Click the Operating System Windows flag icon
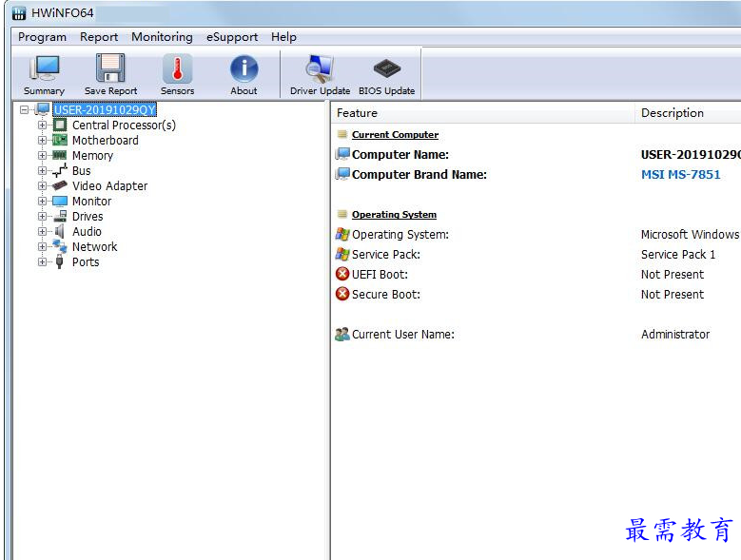This screenshot has width=741, height=560. (342, 234)
